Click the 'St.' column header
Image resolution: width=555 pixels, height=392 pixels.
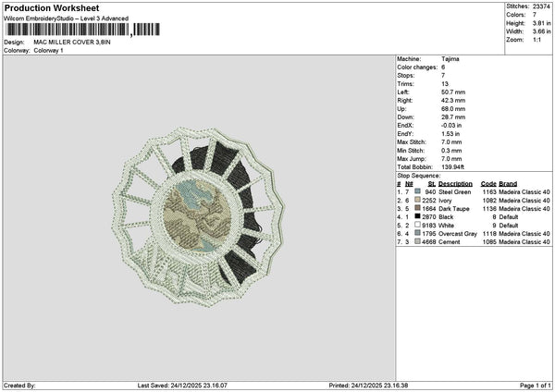click(x=432, y=184)
